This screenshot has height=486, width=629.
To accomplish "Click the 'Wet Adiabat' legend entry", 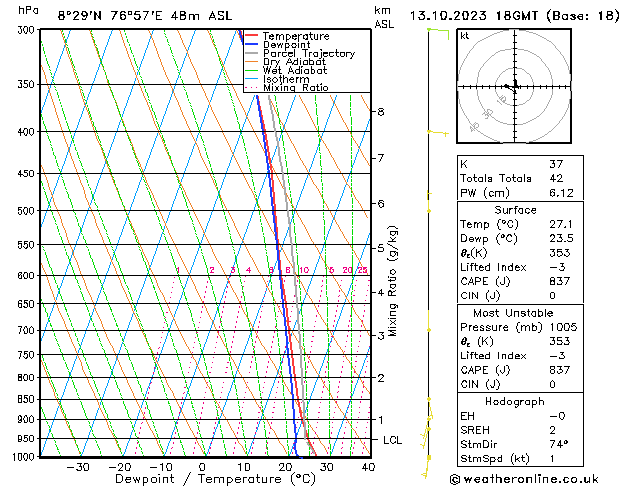I will [295, 70].
